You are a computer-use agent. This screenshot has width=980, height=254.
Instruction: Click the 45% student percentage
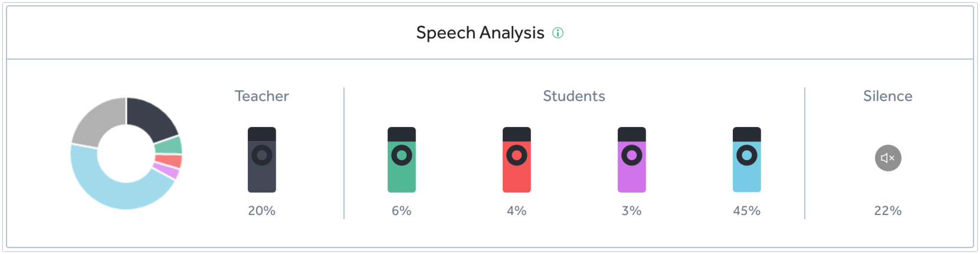[x=746, y=211]
